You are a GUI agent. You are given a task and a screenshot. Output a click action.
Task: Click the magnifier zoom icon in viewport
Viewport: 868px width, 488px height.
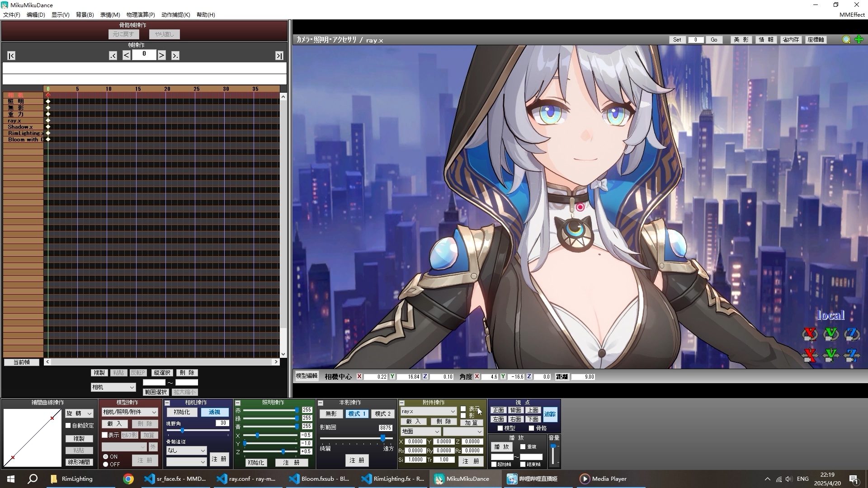[846, 40]
